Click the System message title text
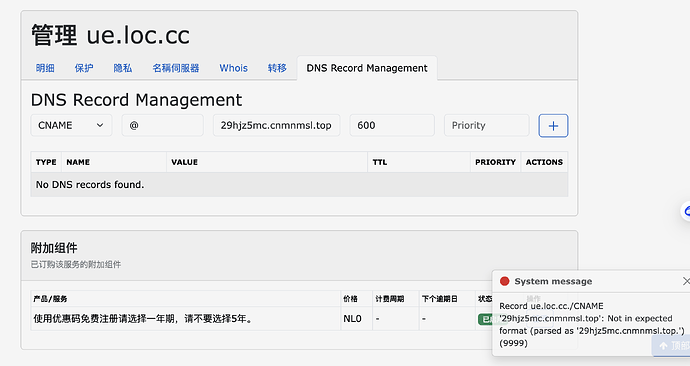Viewport: 690px width, 366px height. (553, 281)
